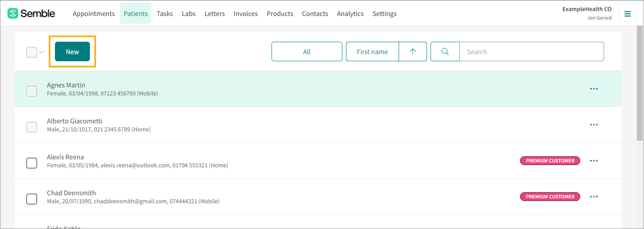Screen dimensions: 644x229
Task: Click user name Jon Gerard
Action: coord(599,18)
